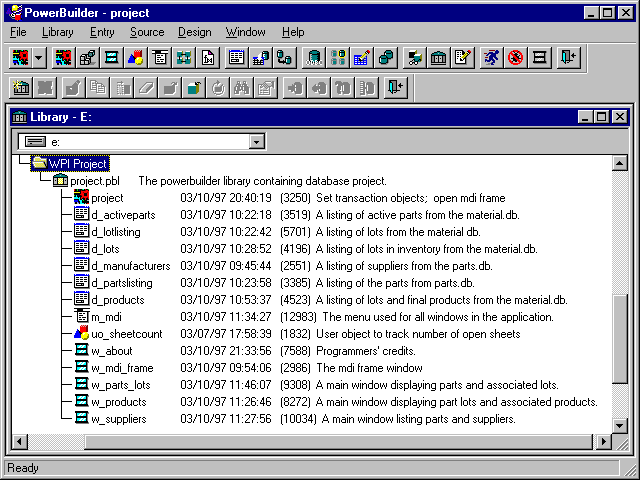
Task: Open the Project painter (stacked boxes icon)
Action: (x=87, y=58)
